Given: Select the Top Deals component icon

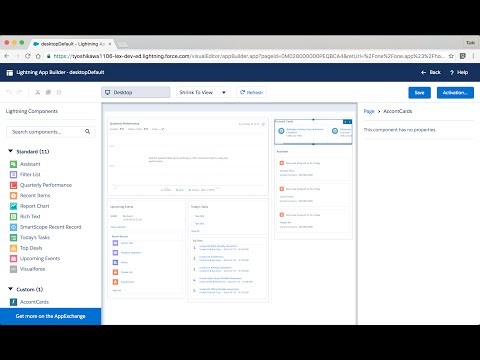Looking at the screenshot, I should coord(13,248).
